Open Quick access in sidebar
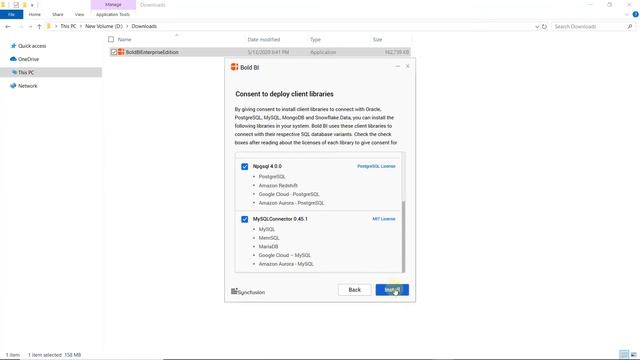 coord(32,46)
